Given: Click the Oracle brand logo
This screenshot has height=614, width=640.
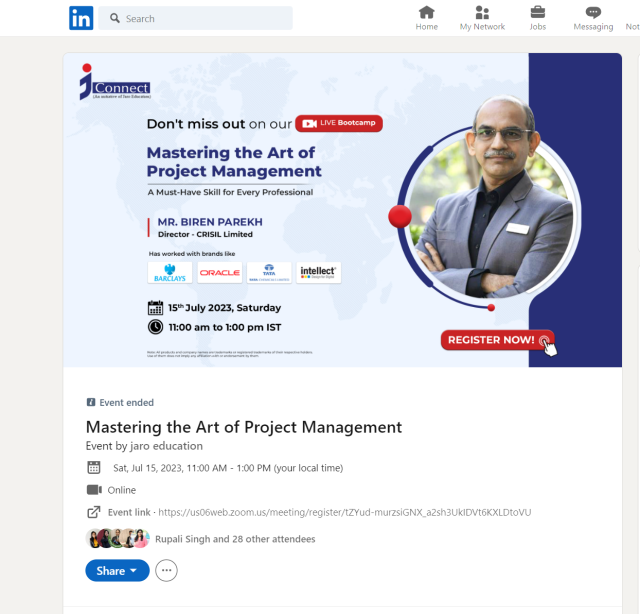Looking at the screenshot, I should point(220,273).
